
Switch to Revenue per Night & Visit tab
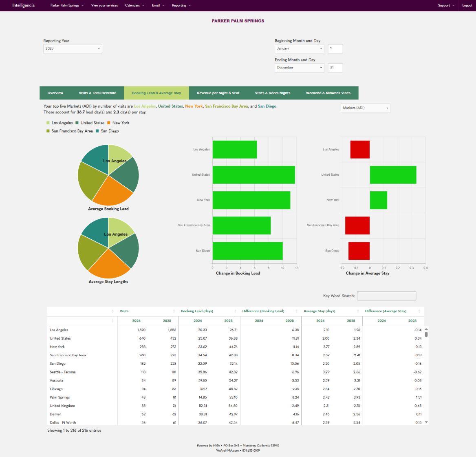(218, 93)
